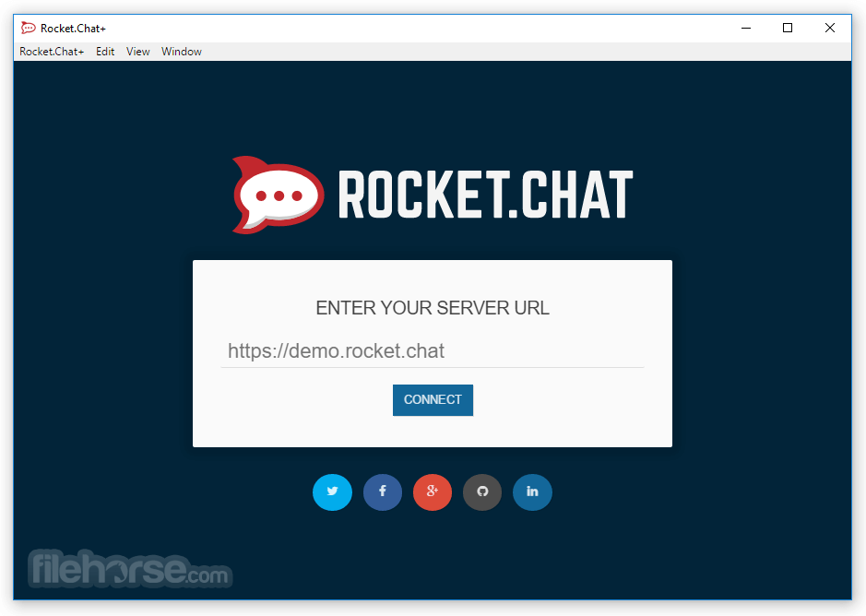
Task: Open the Twitter social link icon
Action: coord(333,492)
